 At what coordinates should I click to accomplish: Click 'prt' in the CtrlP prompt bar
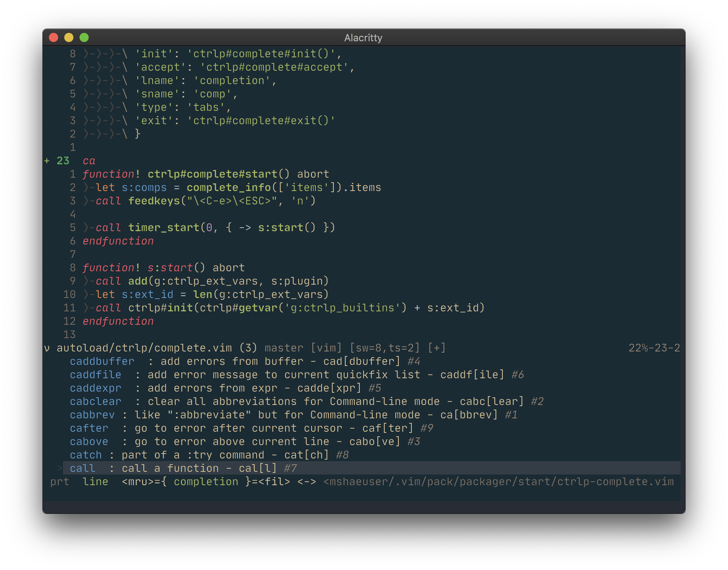60,482
